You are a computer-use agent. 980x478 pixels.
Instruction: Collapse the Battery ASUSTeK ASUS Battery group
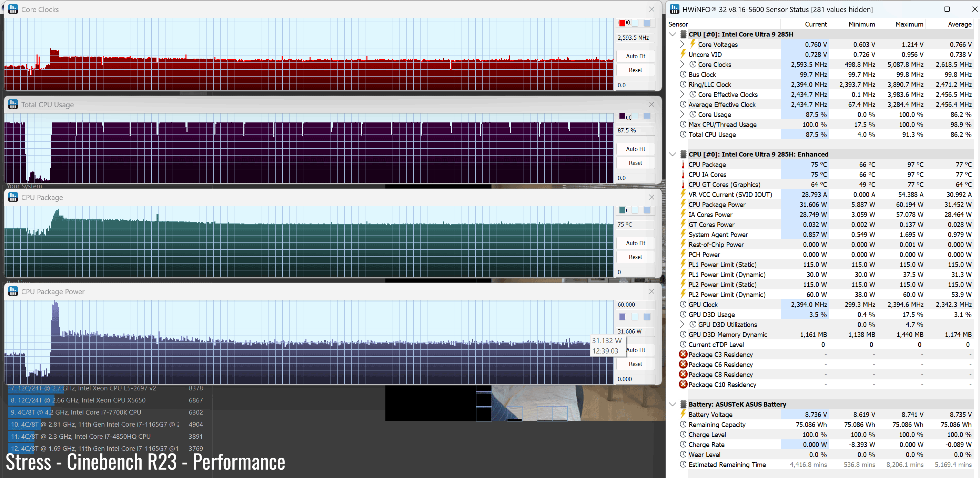tap(672, 404)
